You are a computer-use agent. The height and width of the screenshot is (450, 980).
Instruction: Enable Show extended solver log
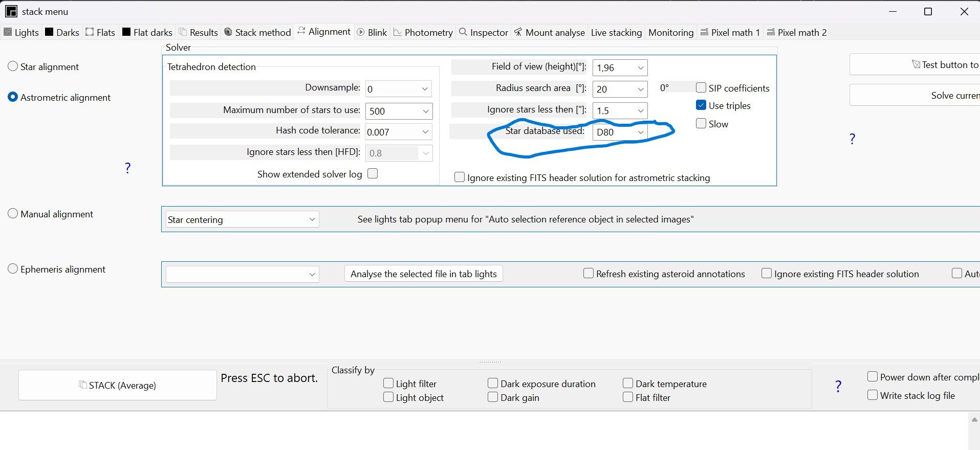tap(373, 174)
